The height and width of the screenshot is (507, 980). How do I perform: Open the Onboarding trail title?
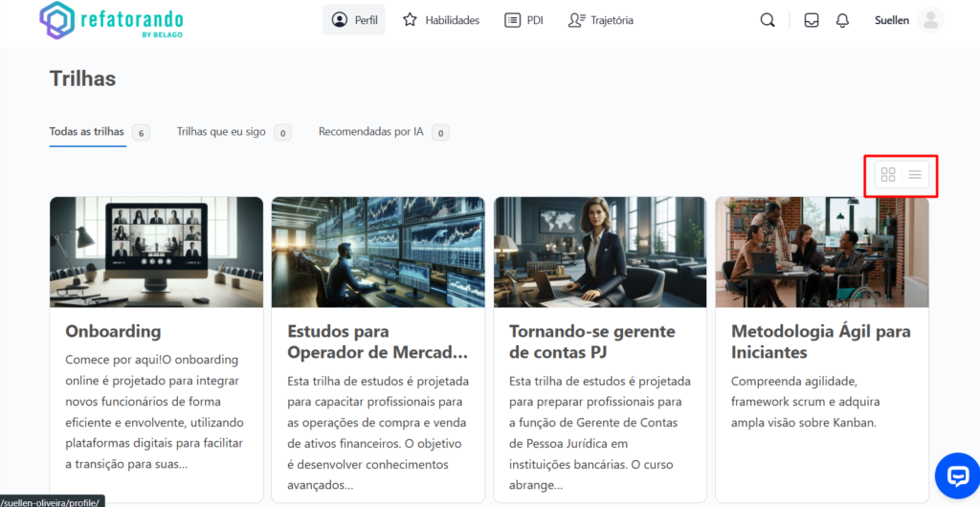click(113, 331)
